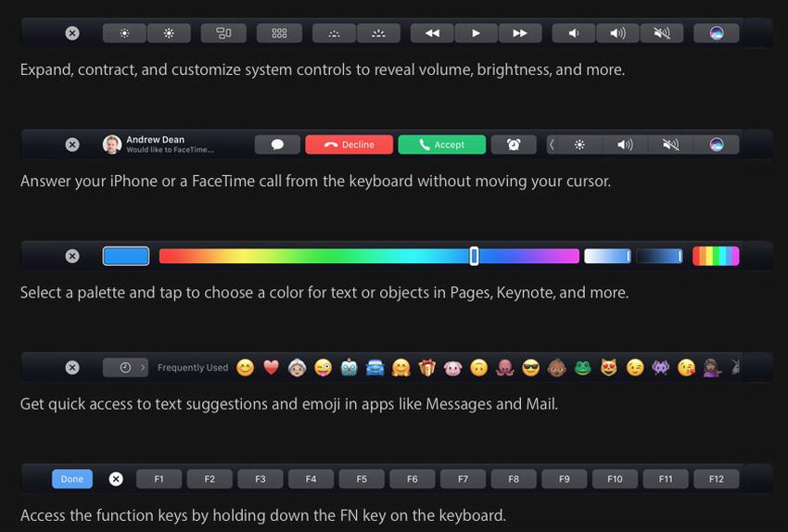The width and height of the screenshot is (788, 532).
Task: Click Andrew Dean's caller avatar
Action: click(x=112, y=145)
